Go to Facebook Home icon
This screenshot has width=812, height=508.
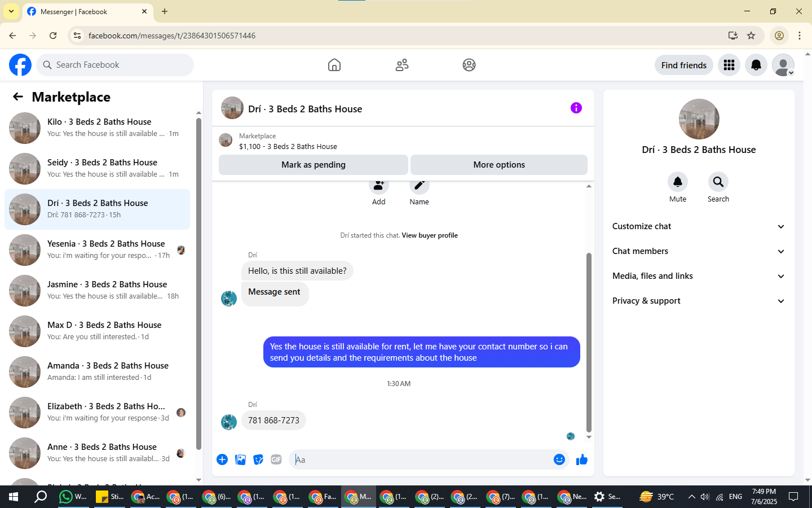(334, 65)
